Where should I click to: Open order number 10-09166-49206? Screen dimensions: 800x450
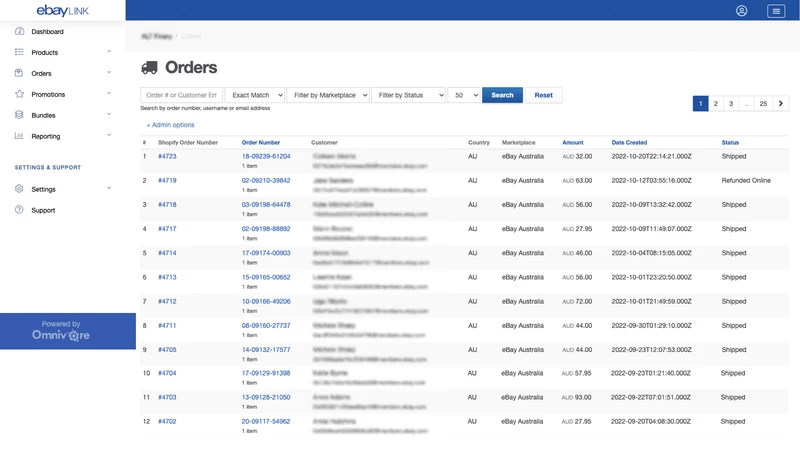tap(266, 301)
